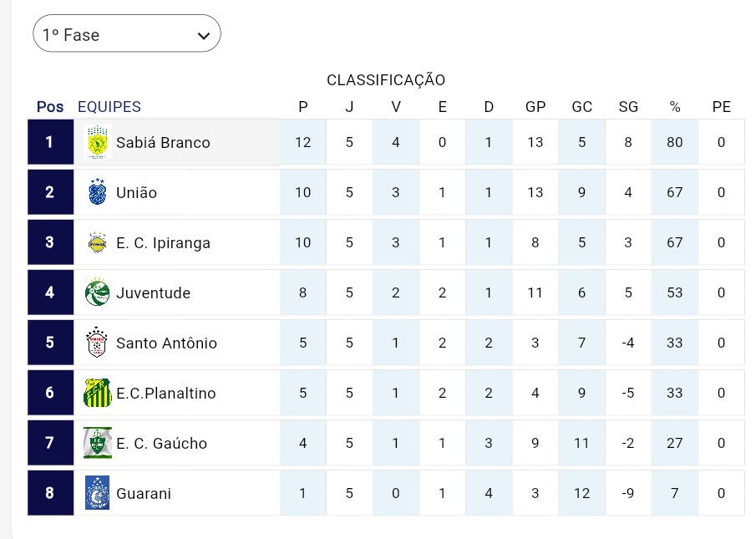
Task: Click the União team crest icon
Action: [x=98, y=192]
